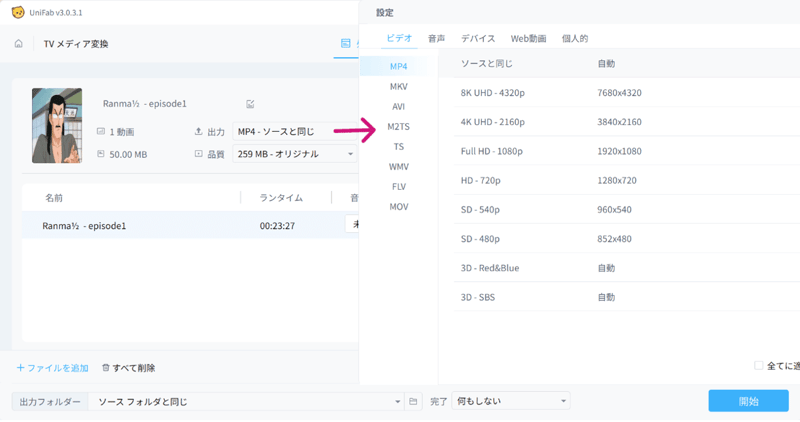Select the 3D - SBS preset
800x422 pixels.
click(627, 297)
